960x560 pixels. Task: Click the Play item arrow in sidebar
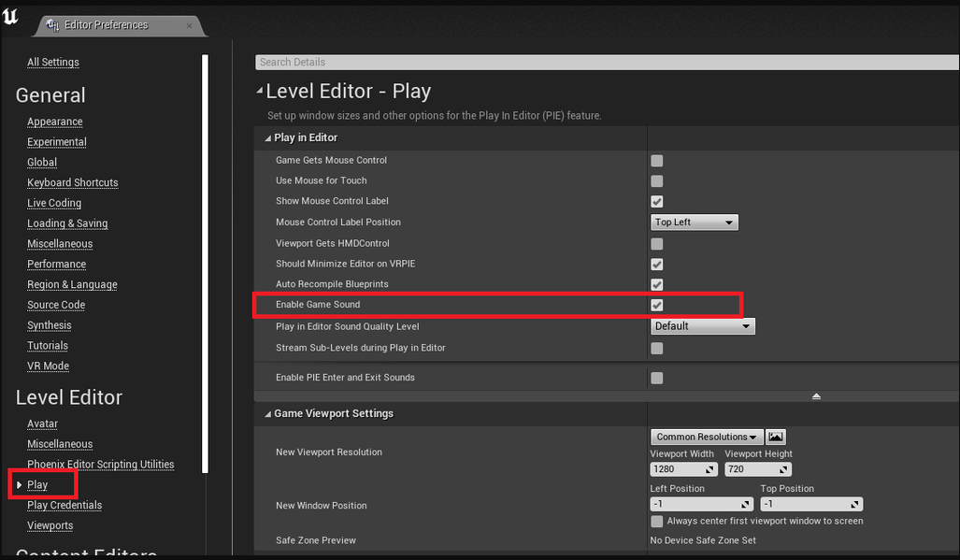(x=19, y=484)
